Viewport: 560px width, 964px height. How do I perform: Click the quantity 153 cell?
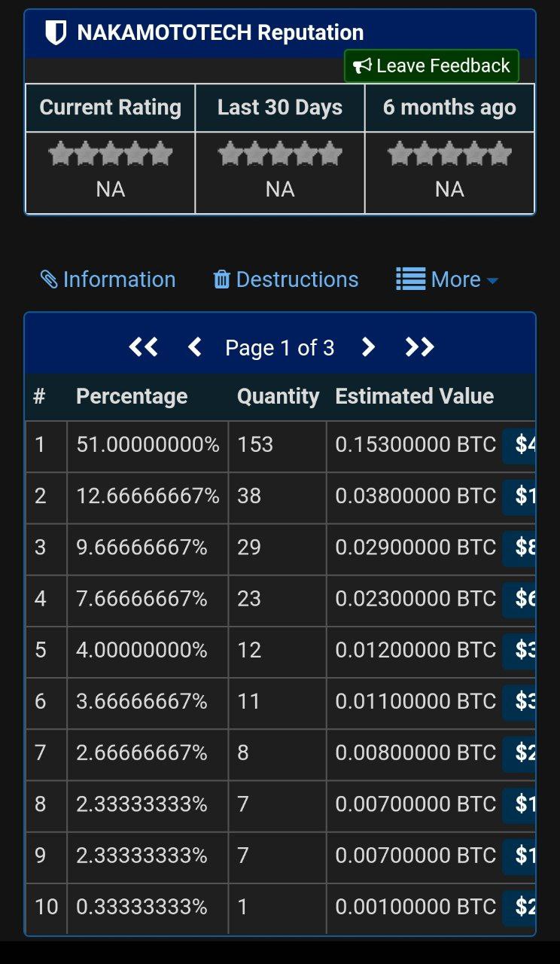(x=278, y=444)
